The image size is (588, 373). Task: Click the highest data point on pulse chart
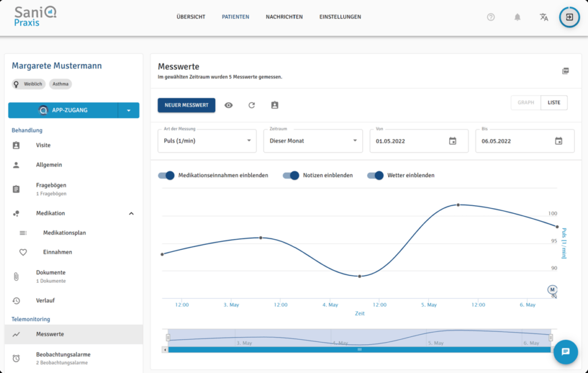pyautogui.click(x=458, y=205)
